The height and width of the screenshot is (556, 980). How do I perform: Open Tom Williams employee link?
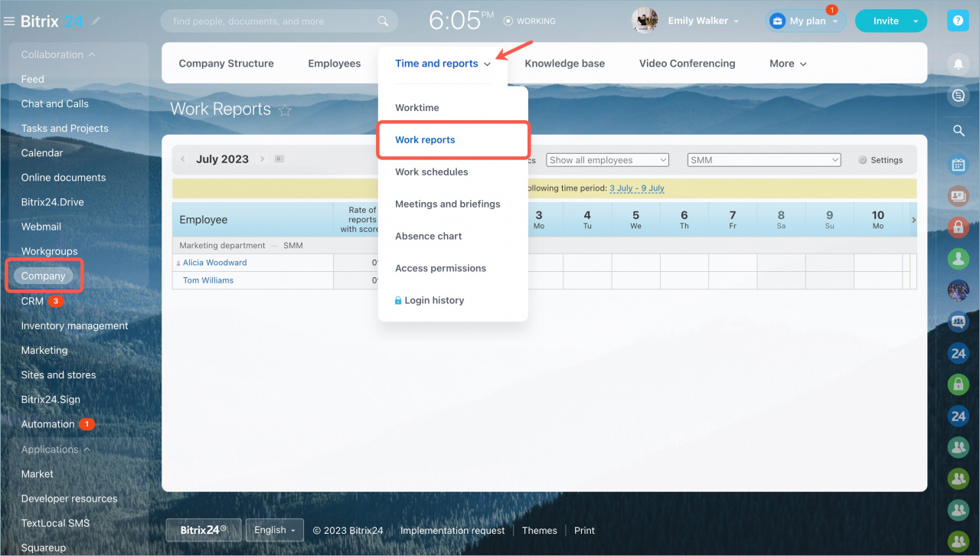(x=208, y=280)
